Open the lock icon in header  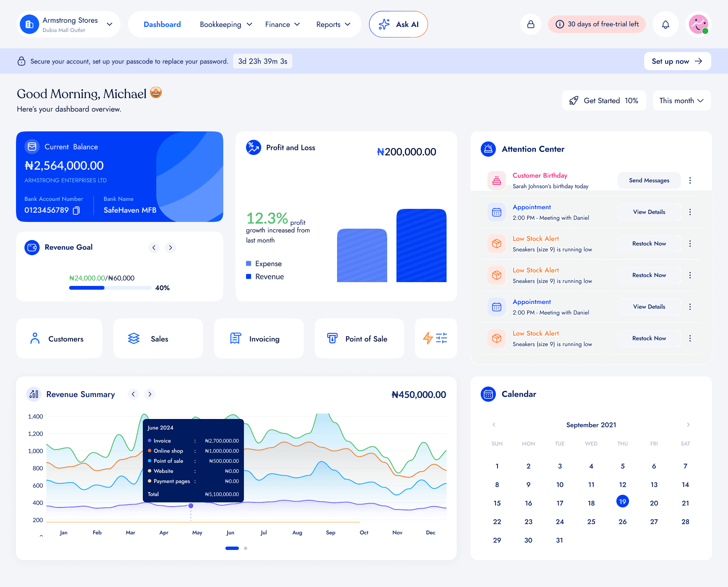[x=531, y=24]
